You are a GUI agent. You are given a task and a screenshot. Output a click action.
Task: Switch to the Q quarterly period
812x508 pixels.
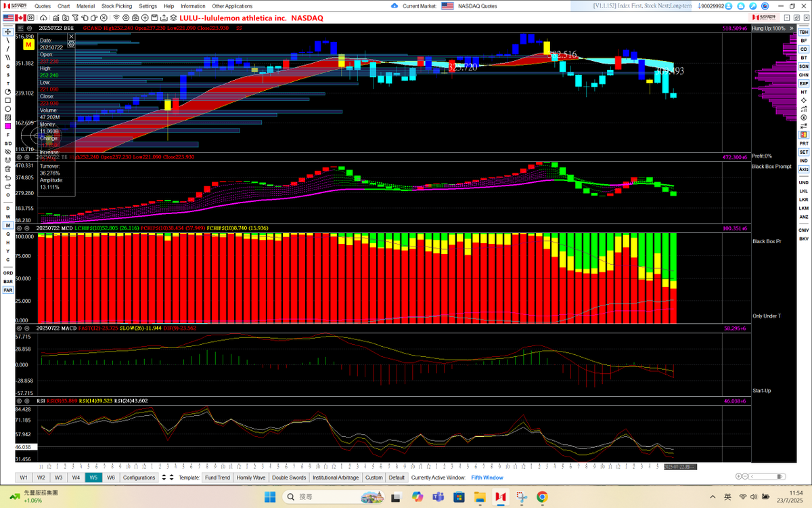[x=7, y=234]
